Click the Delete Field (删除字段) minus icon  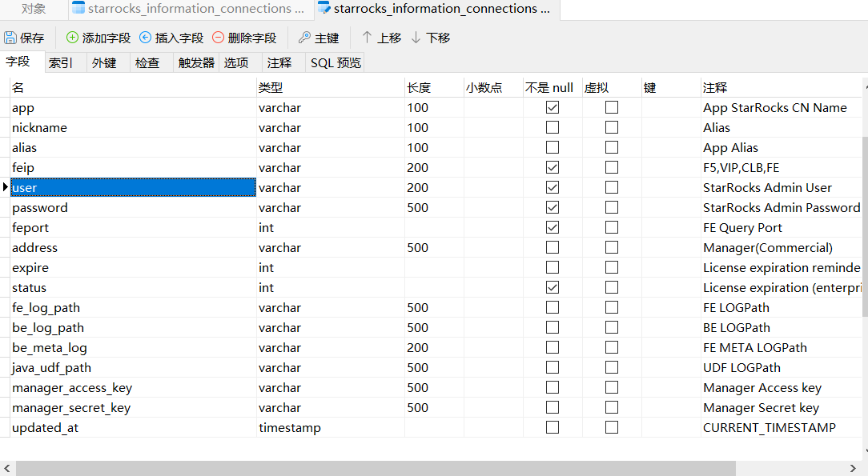pos(218,38)
